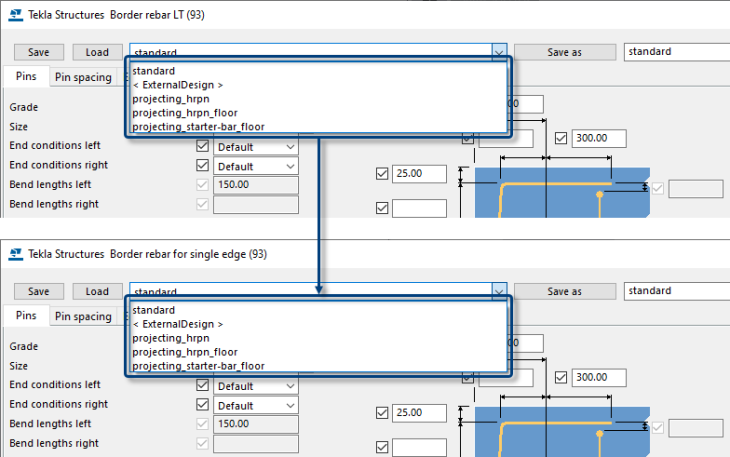This screenshot has height=457, width=730.
Task: Click Bend lengths right field in Border rebar LT
Action: 256,204
